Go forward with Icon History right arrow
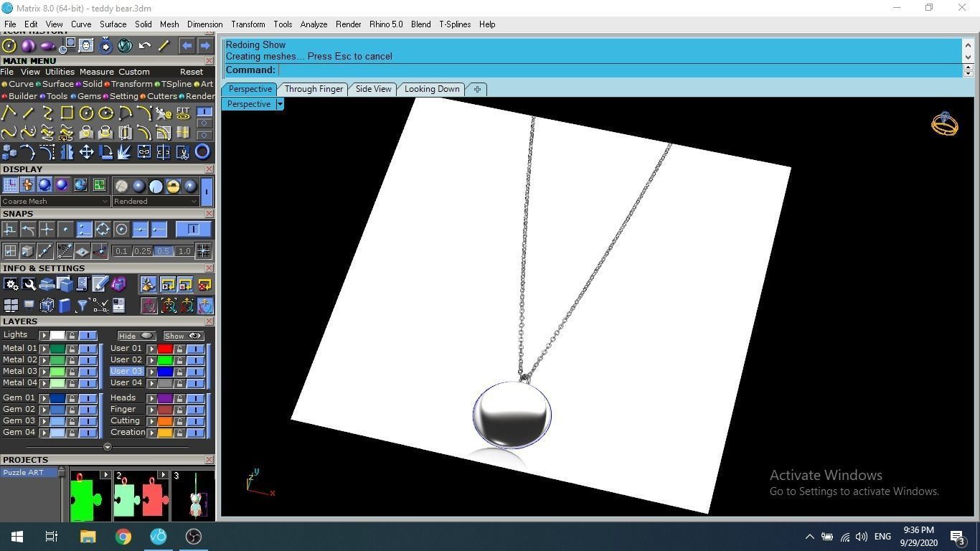This screenshot has width=980, height=551. (x=204, y=46)
